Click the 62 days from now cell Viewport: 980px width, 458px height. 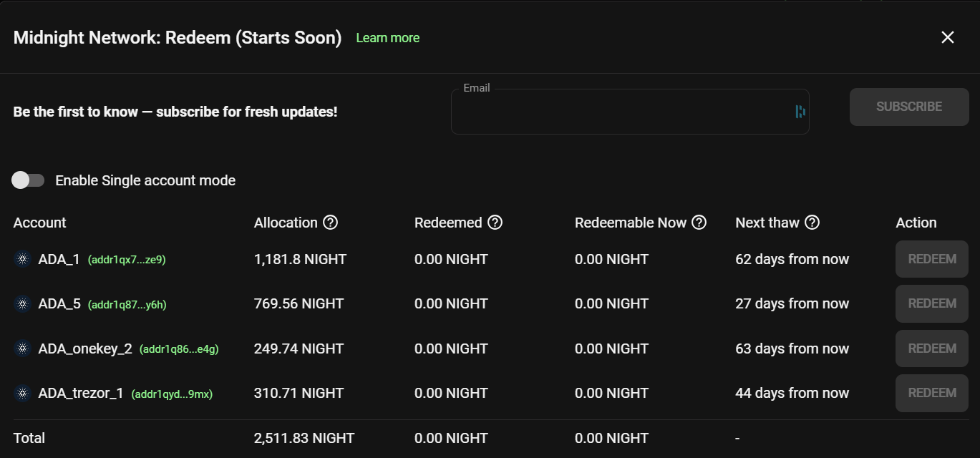click(792, 259)
